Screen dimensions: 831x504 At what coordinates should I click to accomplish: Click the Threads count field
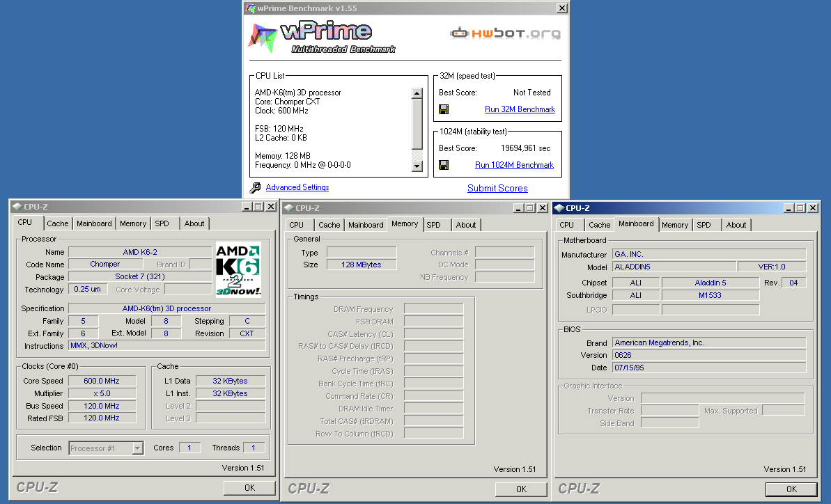point(254,448)
